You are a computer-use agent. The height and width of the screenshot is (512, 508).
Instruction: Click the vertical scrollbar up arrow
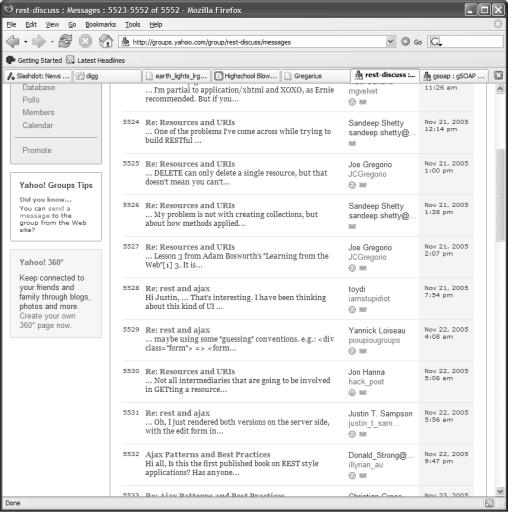[x=499, y=89]
